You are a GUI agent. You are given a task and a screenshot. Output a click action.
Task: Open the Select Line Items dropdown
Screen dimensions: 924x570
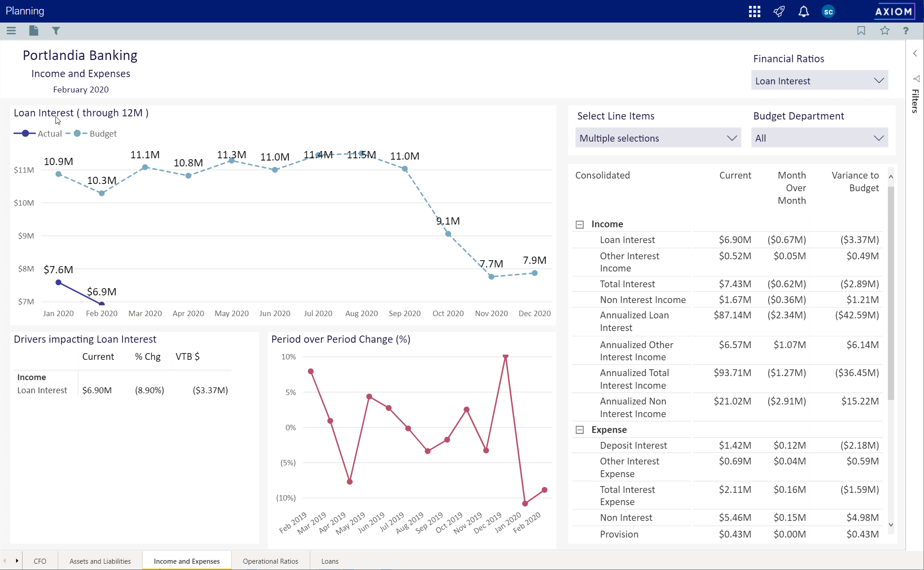pos(658,138)
